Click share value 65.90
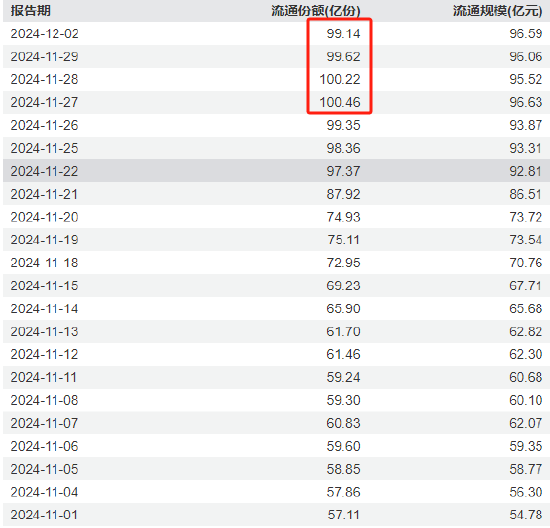Viewport: 550px width, 528px height. [343, 309]
